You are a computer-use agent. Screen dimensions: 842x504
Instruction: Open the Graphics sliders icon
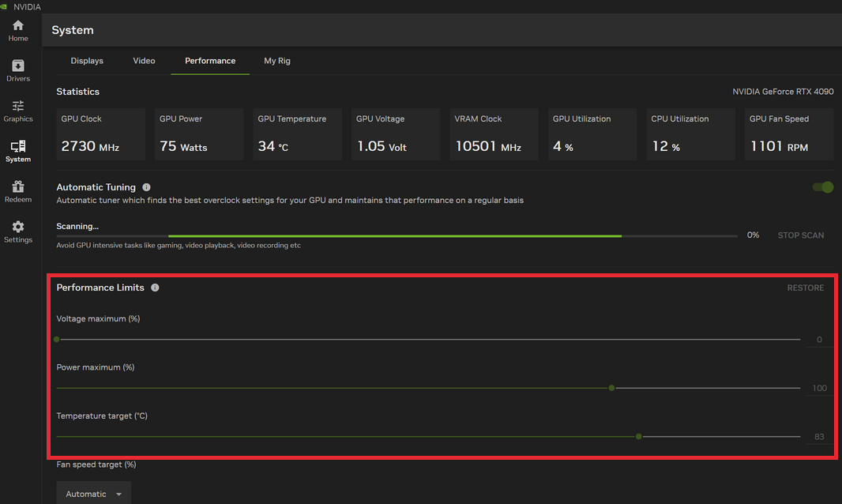(x=17, y=106)
